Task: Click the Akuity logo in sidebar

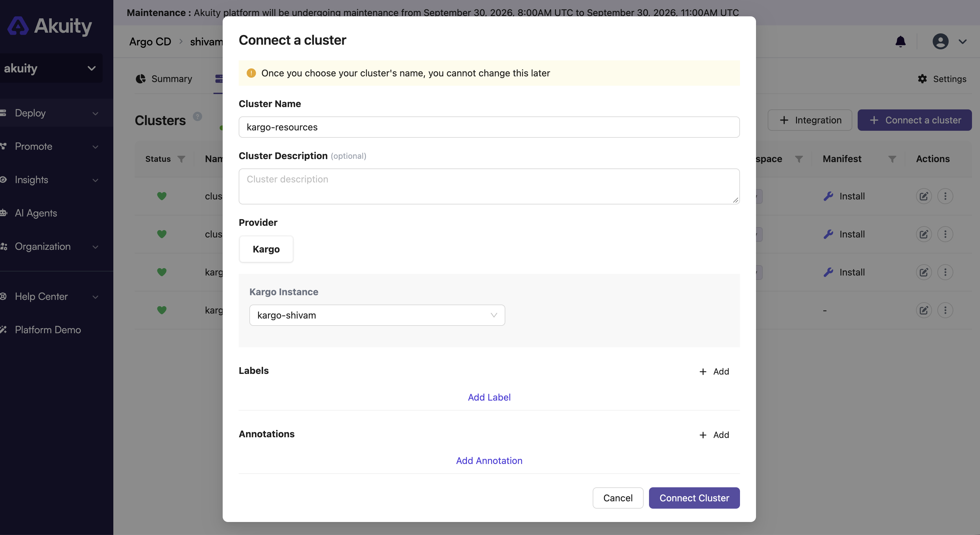Action: [x=49, y=26]
